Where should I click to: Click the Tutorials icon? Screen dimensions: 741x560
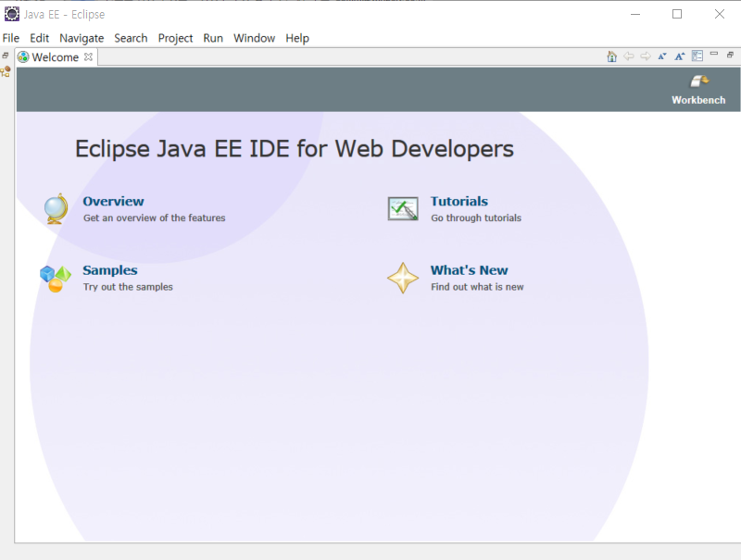[402, 208]
